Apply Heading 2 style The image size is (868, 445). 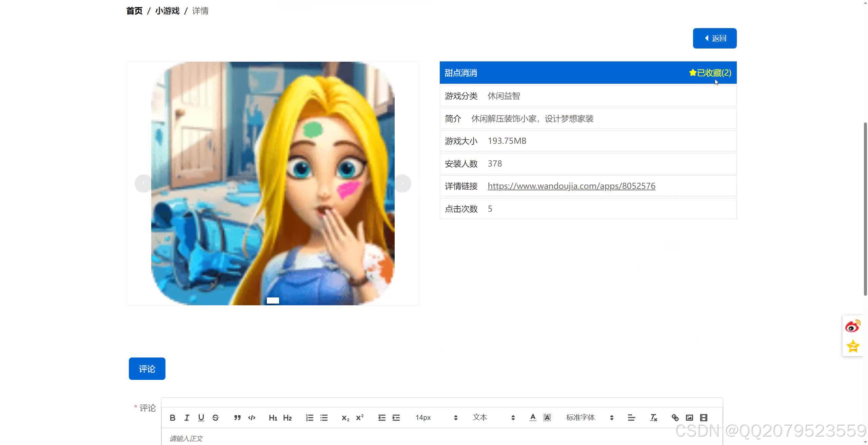[288, 418]
